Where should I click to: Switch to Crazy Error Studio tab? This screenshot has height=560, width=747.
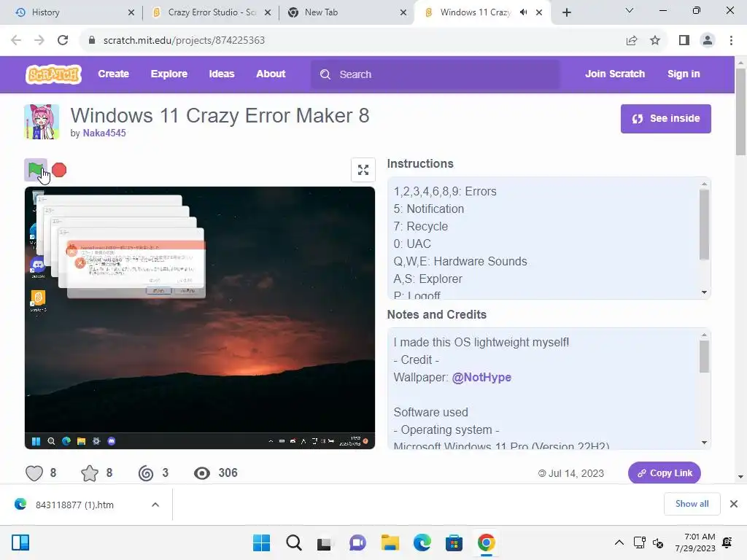tap(212, 12)
